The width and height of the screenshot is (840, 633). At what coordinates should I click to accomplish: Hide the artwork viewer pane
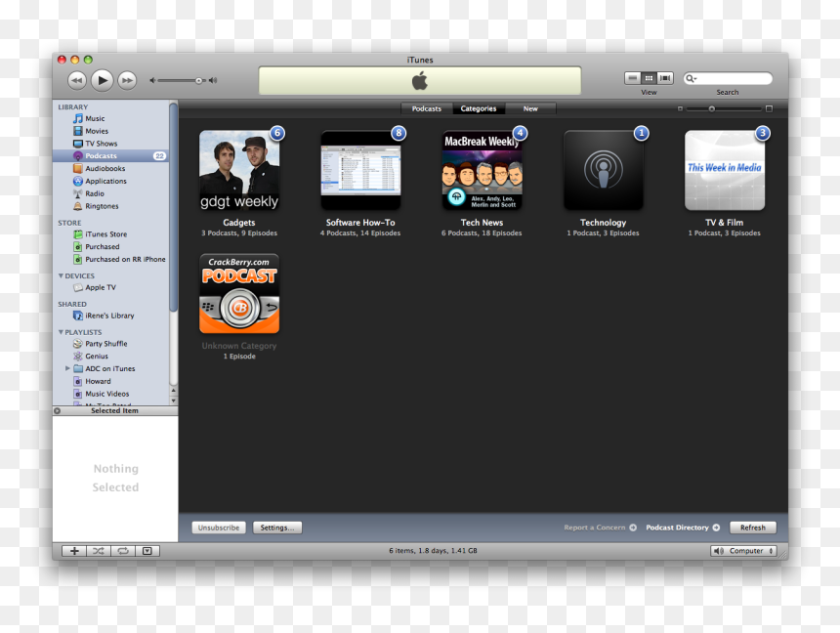pyautogui.click(x=147, y=551)
